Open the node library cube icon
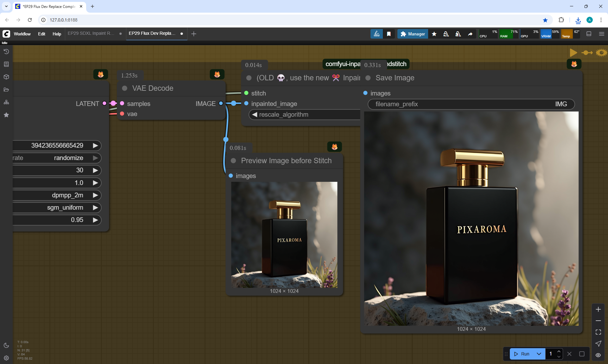Viewport: 608px width, 364px height. (x=6, y=77)
